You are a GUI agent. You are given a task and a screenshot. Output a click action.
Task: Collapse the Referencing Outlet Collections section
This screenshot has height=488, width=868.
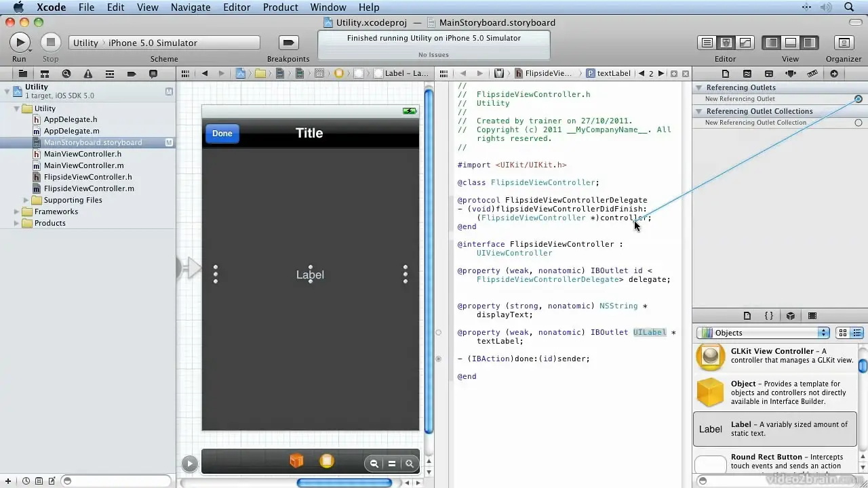pyautogui.click(x=699, y=111)
